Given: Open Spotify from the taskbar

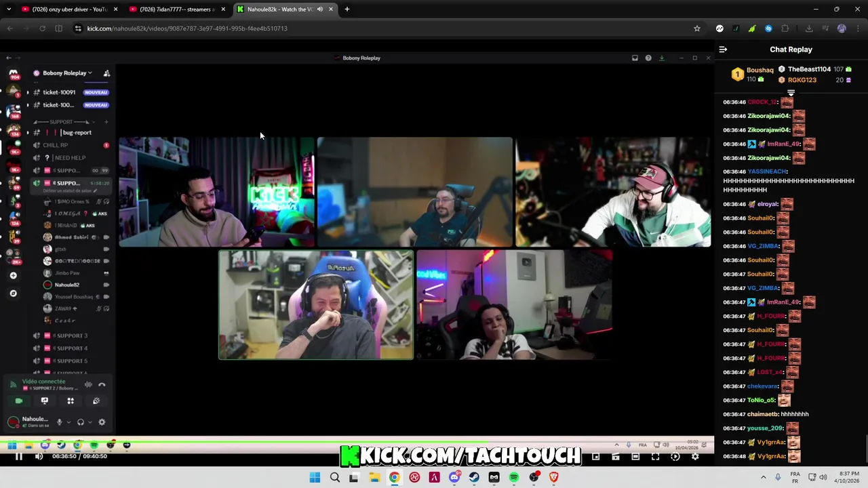Looking at the screenshot, I should pyautogui.click(x=514, y=477).
